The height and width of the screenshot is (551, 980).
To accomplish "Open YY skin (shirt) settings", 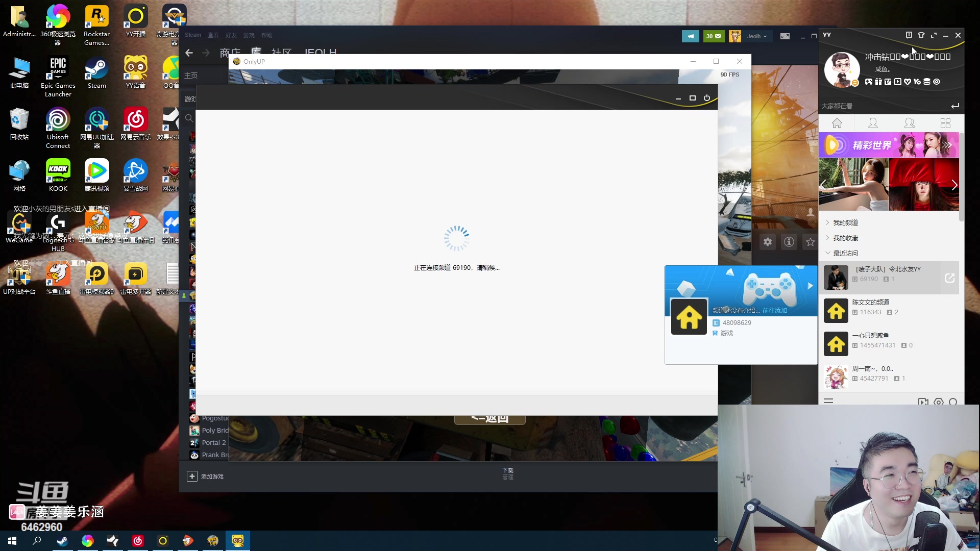I will (x=921, y=35).
